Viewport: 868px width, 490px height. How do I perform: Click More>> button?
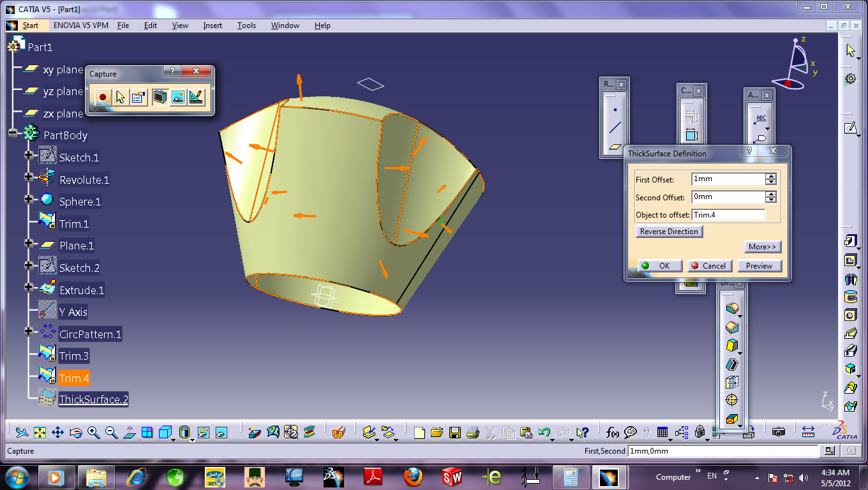[x=763, y=247]
